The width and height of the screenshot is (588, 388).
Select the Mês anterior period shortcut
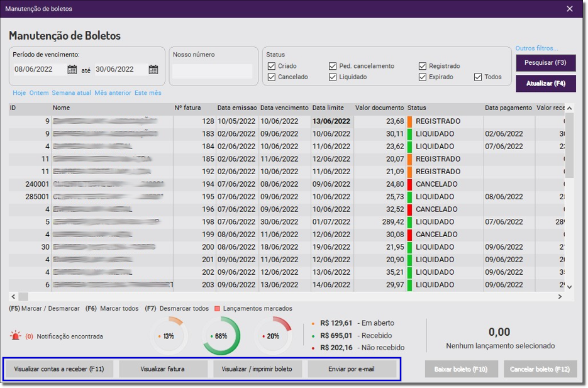click(113, 92)
